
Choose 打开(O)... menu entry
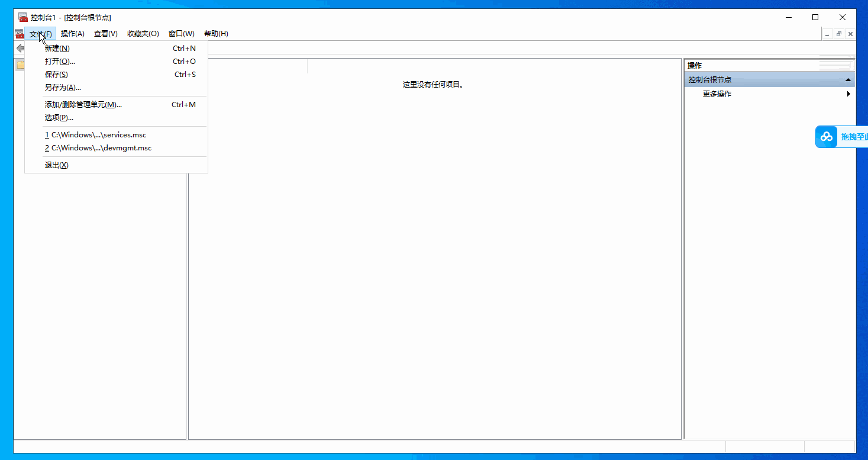116,62
